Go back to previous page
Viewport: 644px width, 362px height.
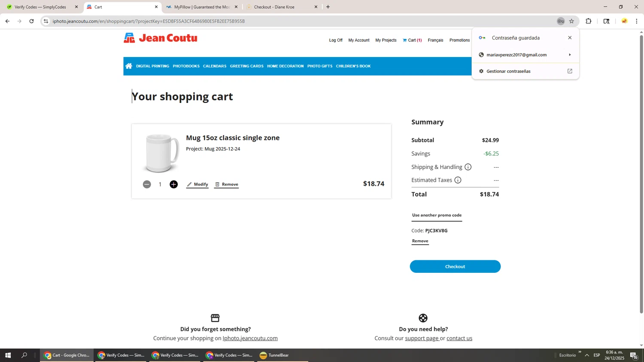[x=7, y=21]
